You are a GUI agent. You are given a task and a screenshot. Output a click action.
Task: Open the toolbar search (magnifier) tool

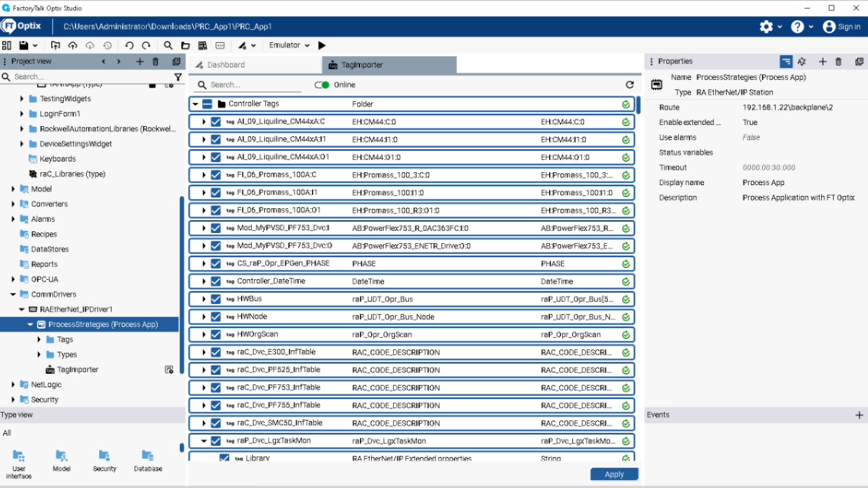pyautogui.click(x=168, y=46)
